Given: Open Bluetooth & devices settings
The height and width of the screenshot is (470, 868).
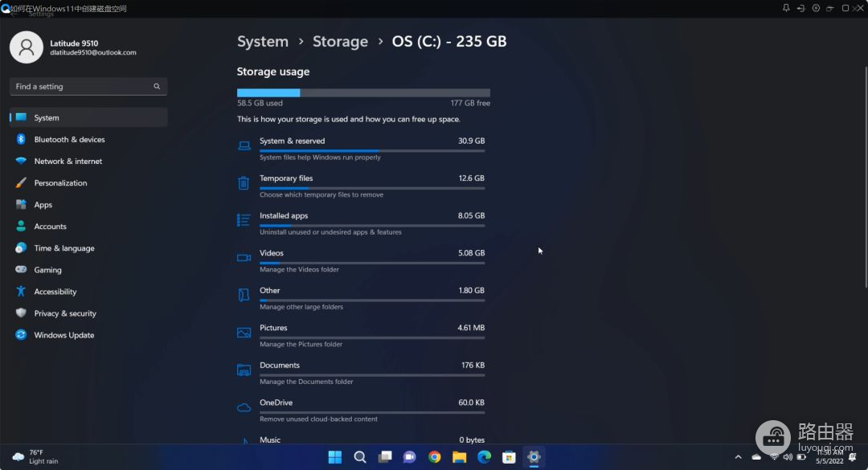Looking at the screenshot, I should coord(69,140).
